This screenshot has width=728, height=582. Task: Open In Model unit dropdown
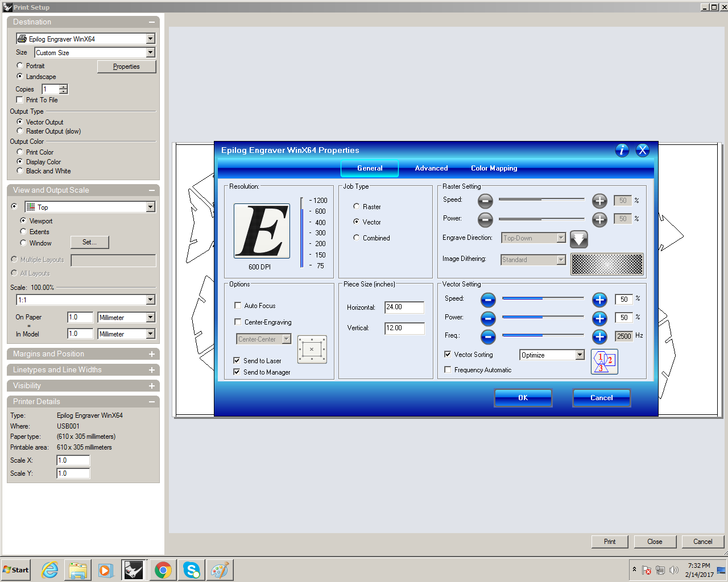[151, 334]
